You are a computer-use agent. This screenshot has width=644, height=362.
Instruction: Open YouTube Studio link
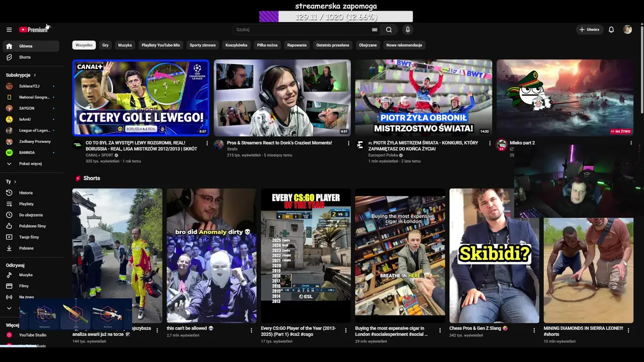31,335
